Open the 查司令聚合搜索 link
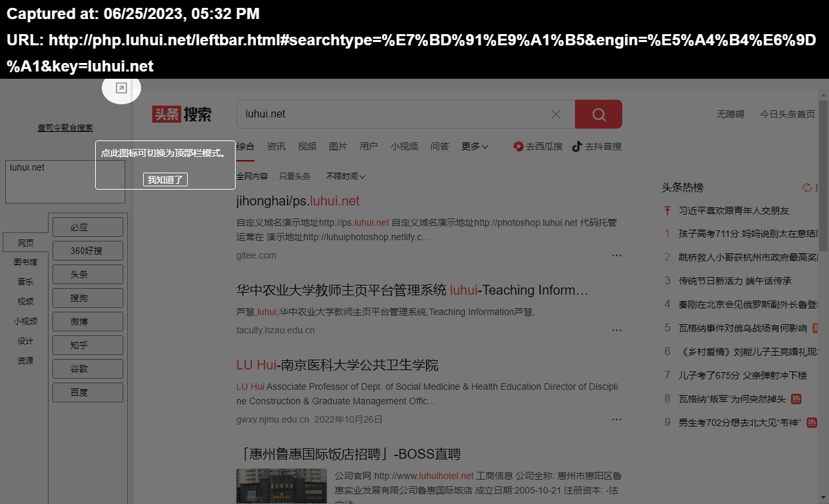The height and width of the screenshot is (504, 829). (65, 128)
